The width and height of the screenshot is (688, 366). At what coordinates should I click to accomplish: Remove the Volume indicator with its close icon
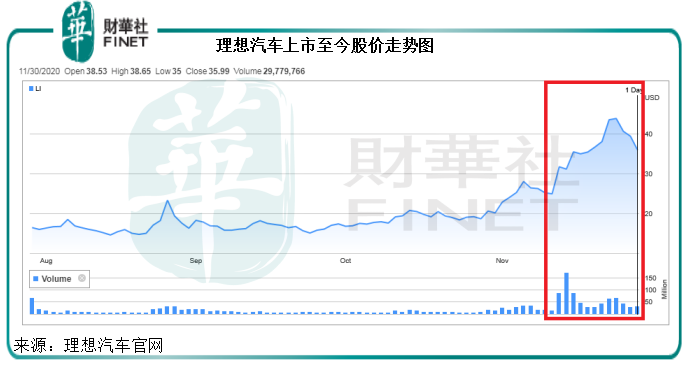(x=82, y=278)
